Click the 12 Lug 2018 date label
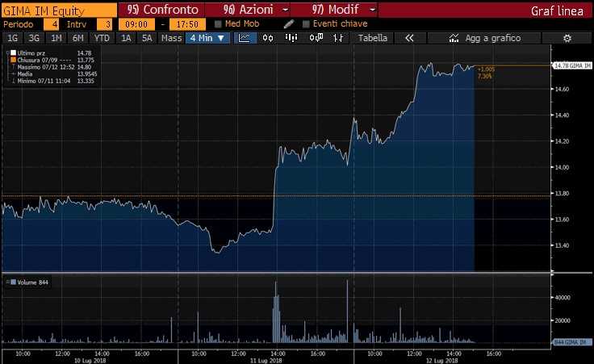Screen dimensions: 594x364 coord(441,361)
